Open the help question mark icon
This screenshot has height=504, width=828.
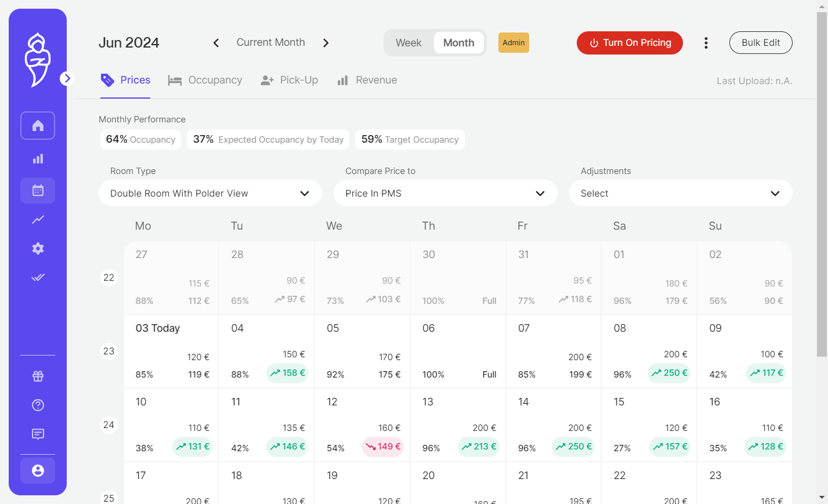38,405
